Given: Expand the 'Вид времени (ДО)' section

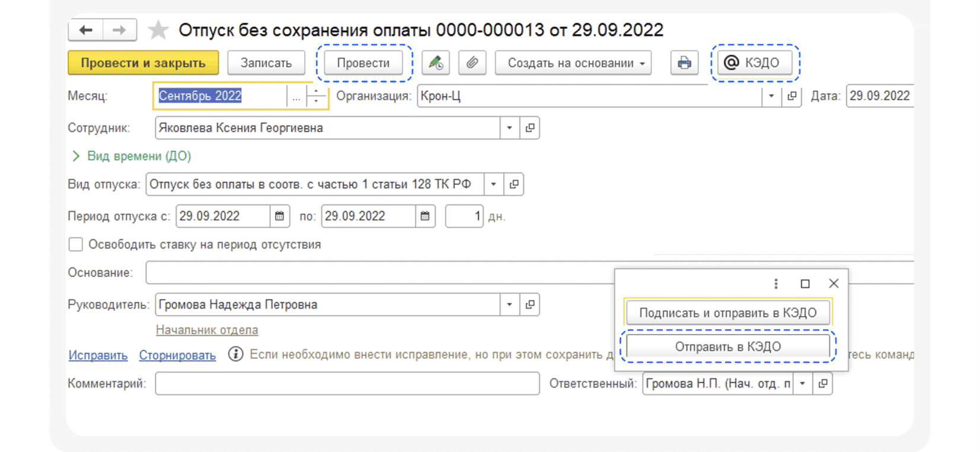Looking at the screenshot, I should point(132,156).
